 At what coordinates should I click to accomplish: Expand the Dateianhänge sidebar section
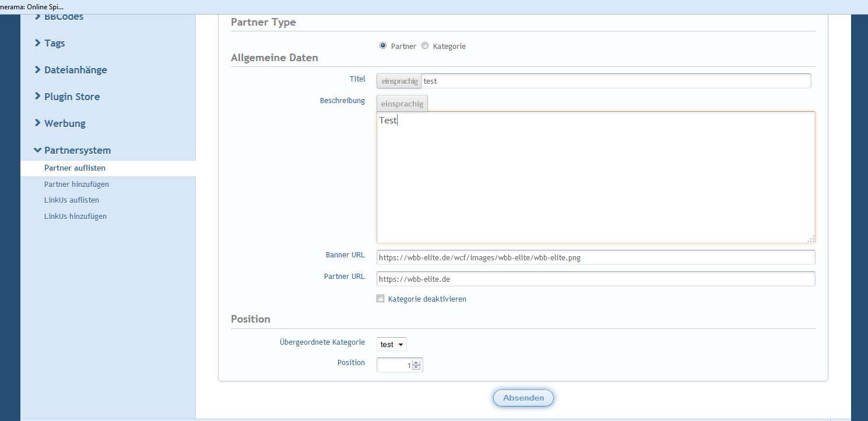tap(75, 70)
